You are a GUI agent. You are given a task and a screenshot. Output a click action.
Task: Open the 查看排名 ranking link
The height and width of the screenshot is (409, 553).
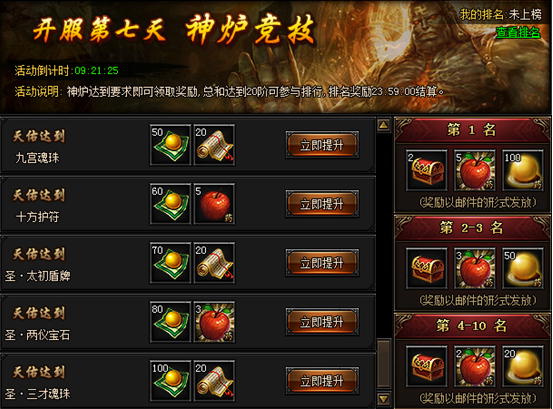[x=518, y=32]
